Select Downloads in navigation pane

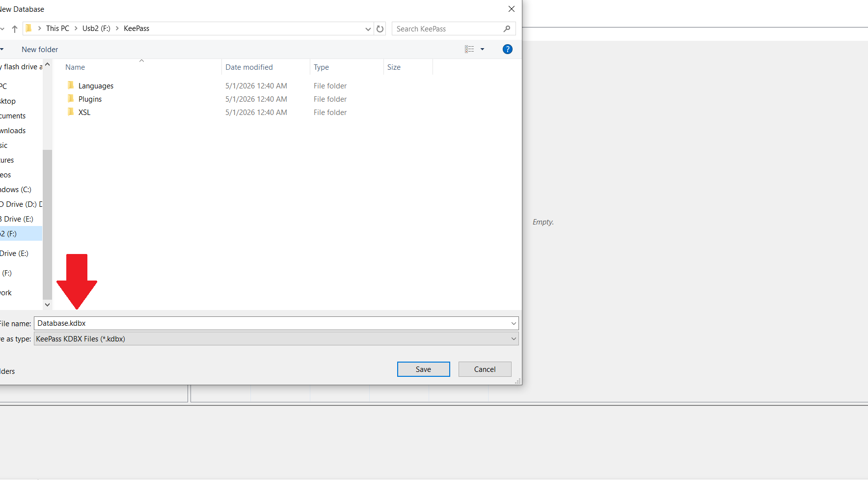coord(13,131)
